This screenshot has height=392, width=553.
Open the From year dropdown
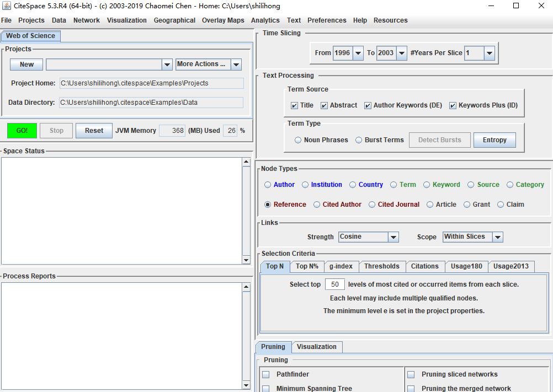coord(358,53)
